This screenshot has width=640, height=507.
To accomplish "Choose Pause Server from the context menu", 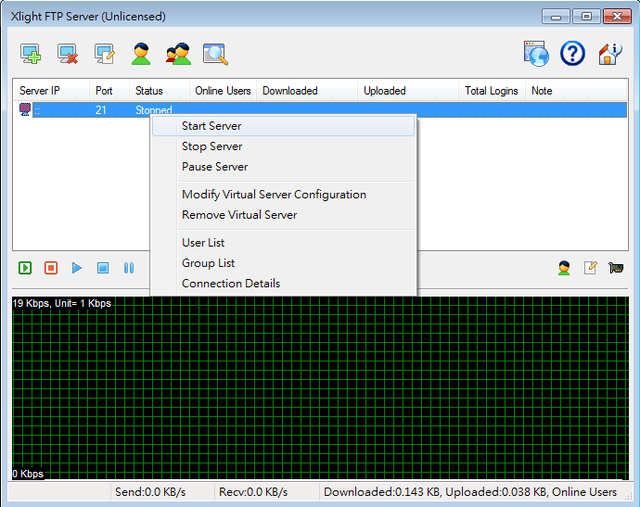I will click(x=283, y=167).
